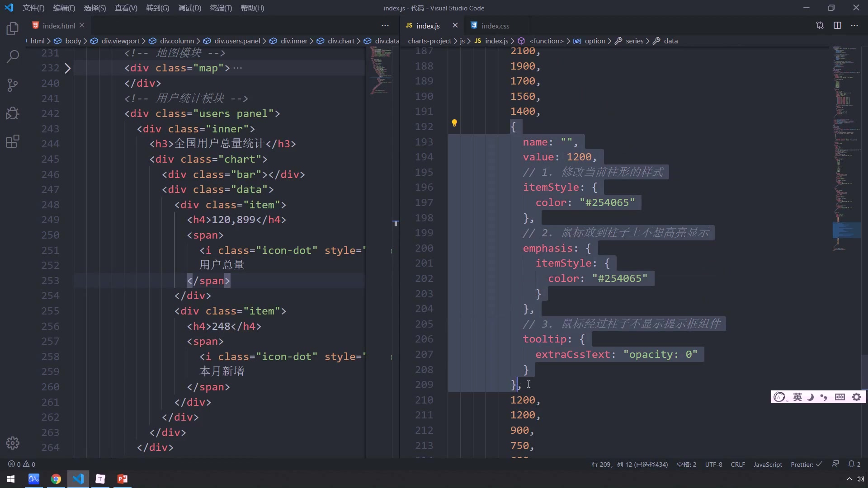Expand folded div class map line
Screen dimensions: 868x488
pos(67,68)
